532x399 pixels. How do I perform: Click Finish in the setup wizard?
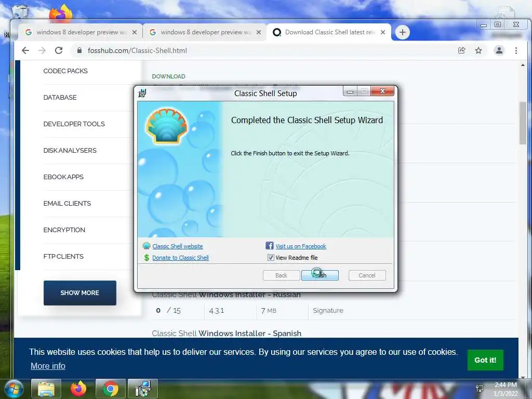pos(320,275)
